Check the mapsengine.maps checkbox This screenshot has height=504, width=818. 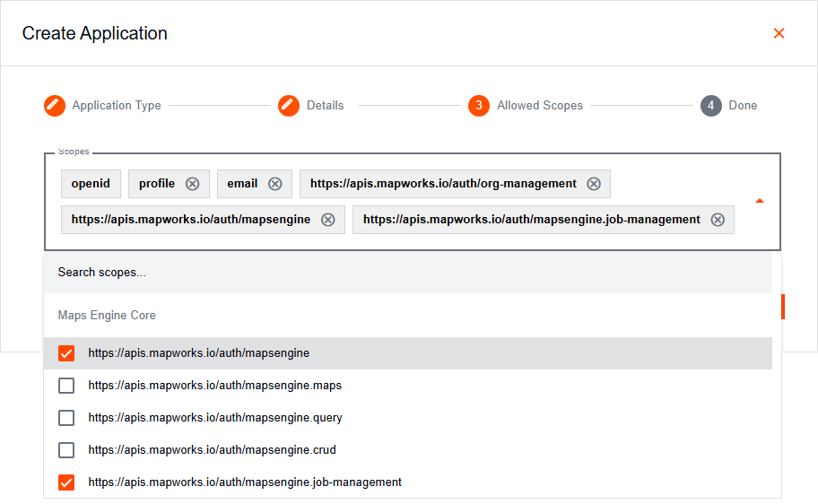66,386
